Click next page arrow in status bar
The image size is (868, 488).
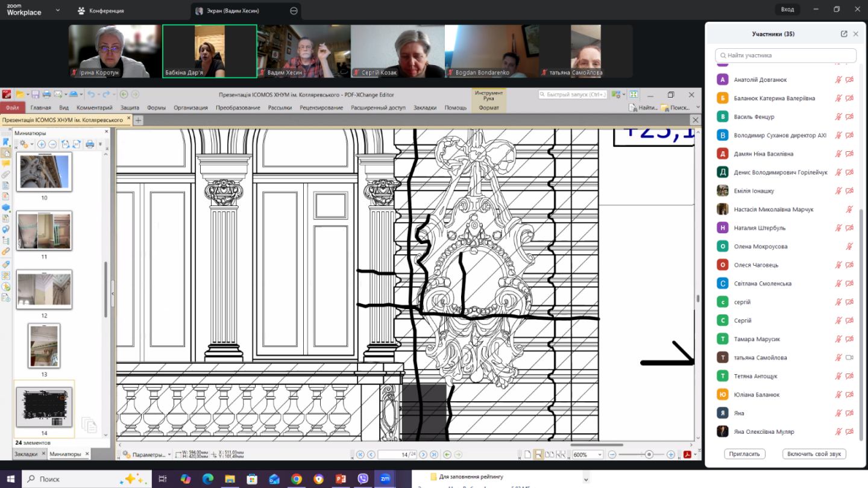coord(423,454)
